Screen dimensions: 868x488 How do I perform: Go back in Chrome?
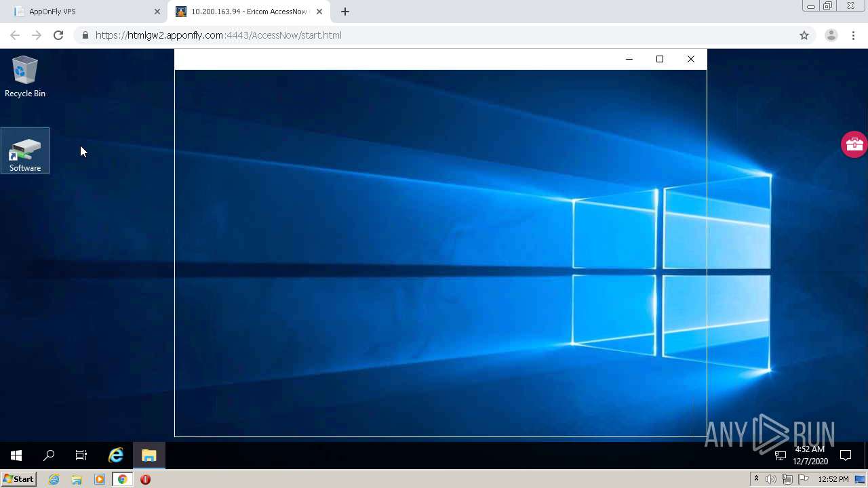coord(15,35)
